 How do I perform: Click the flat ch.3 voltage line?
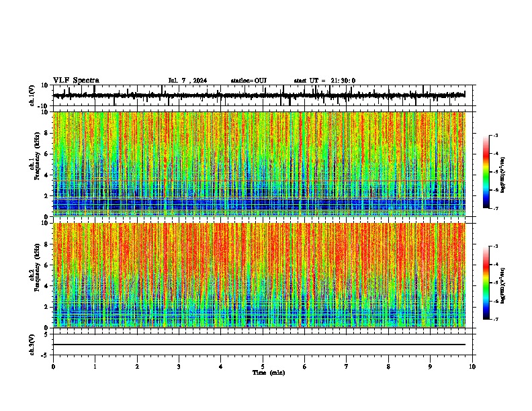[x=259, y=345]
